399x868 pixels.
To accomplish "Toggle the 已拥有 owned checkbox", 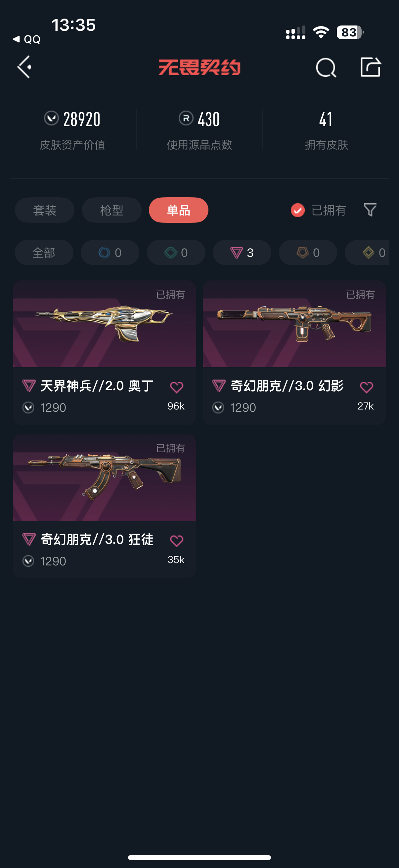I will pos(298,210).
